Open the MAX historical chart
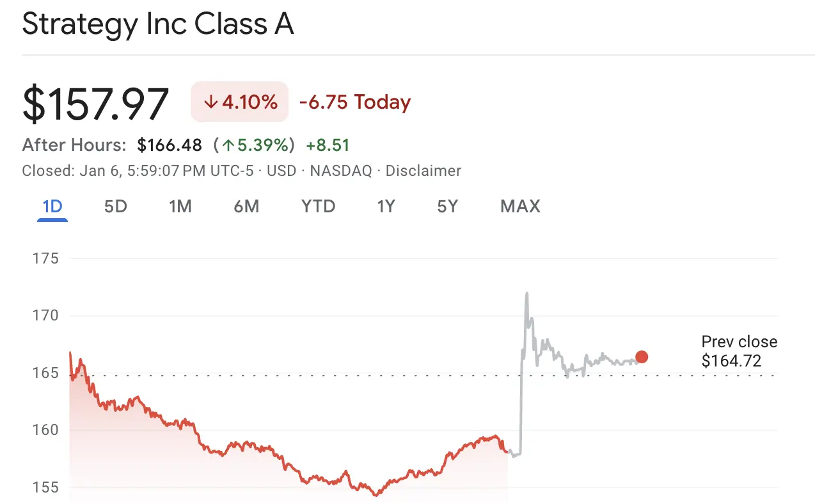 click(519, 206)
